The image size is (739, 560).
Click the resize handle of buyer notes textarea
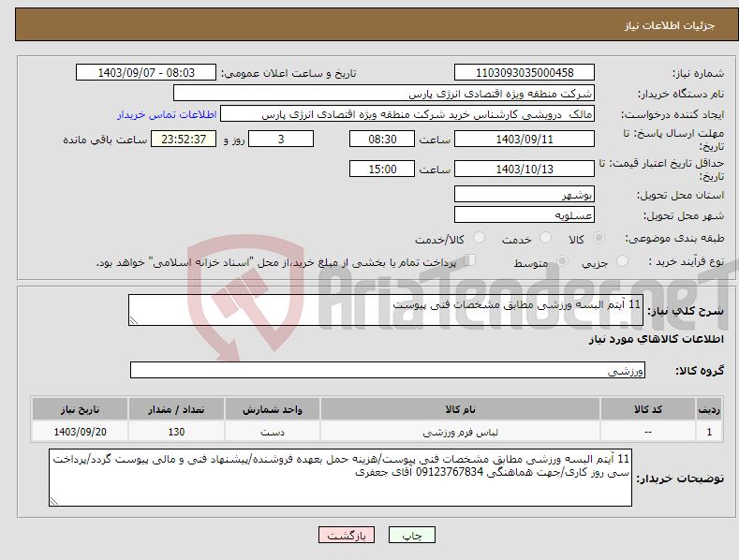[x=54, y=502]
